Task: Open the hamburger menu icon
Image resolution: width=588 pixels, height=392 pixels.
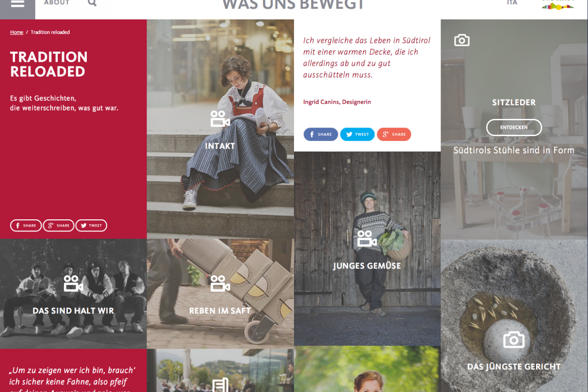Action: (17, 4)
